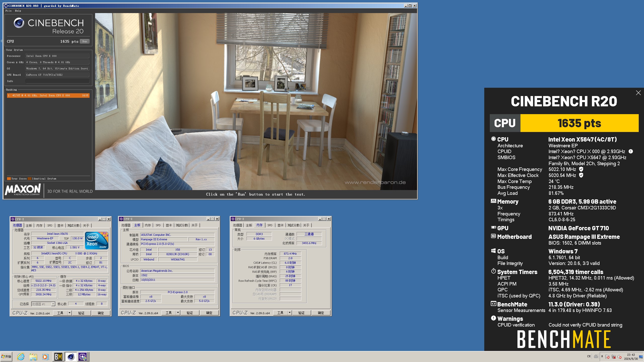The image size is (644, 362).
Task: Open 处理器 tab in middle CPU-Z window
Action: [x=126, y=225]
